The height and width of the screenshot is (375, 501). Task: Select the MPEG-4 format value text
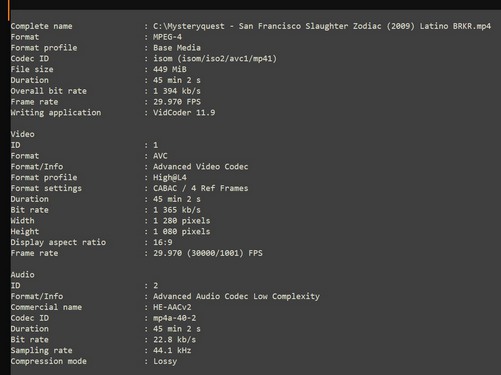coord(167,37)
